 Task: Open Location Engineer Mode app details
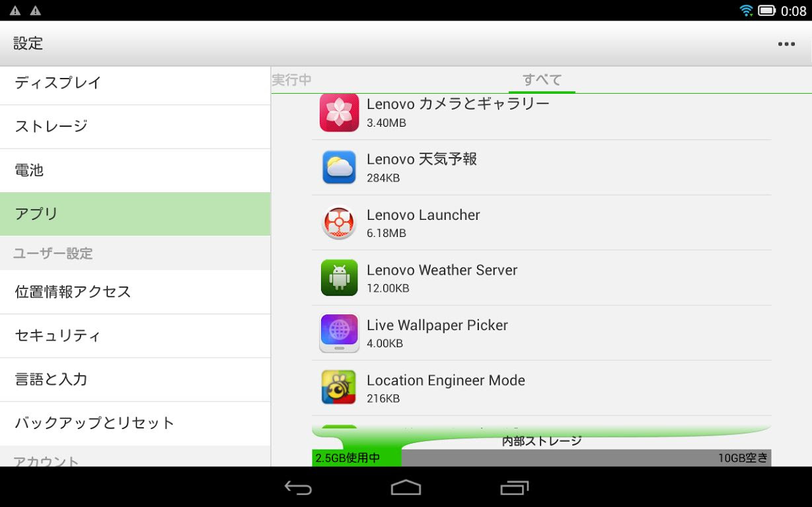point(542,388)
